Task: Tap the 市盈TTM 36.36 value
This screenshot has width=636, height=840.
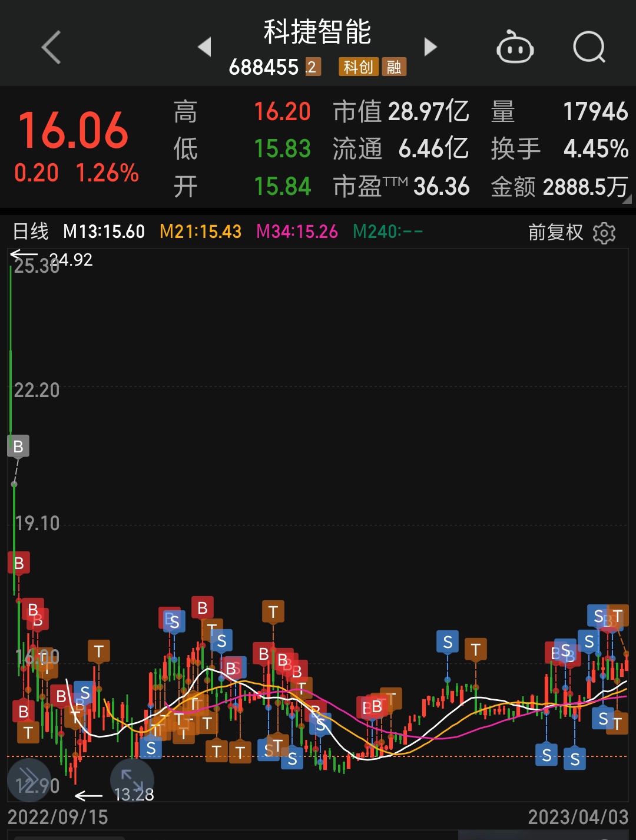Action: (401, 187)
